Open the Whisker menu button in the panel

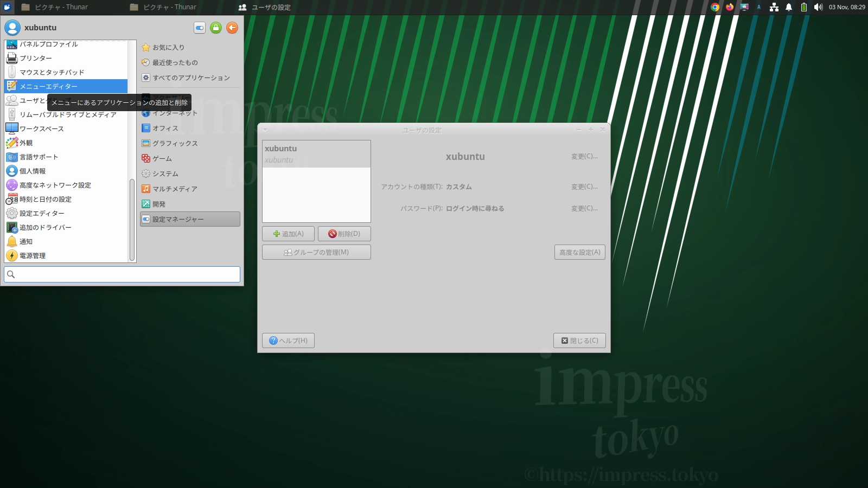7,7
